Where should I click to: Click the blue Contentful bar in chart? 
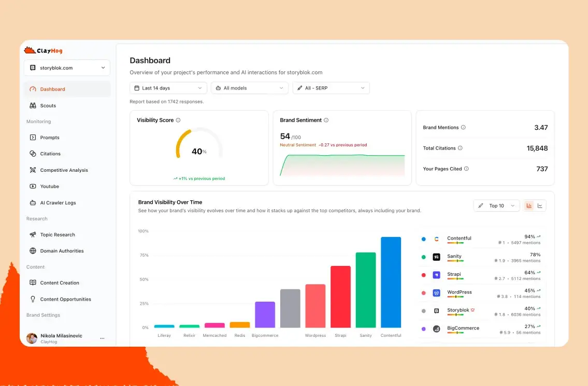[x=391, y=282]
